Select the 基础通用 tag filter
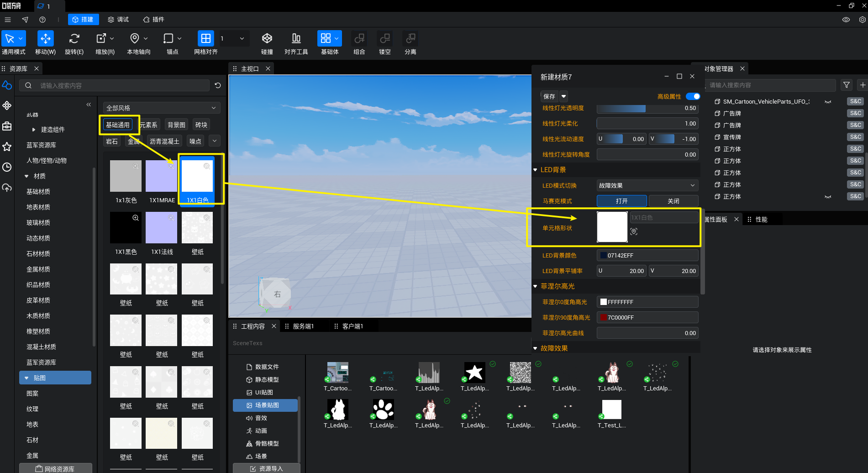Image resolution: width=868 pixels, height=473 pixels. (x=118, y=125)
